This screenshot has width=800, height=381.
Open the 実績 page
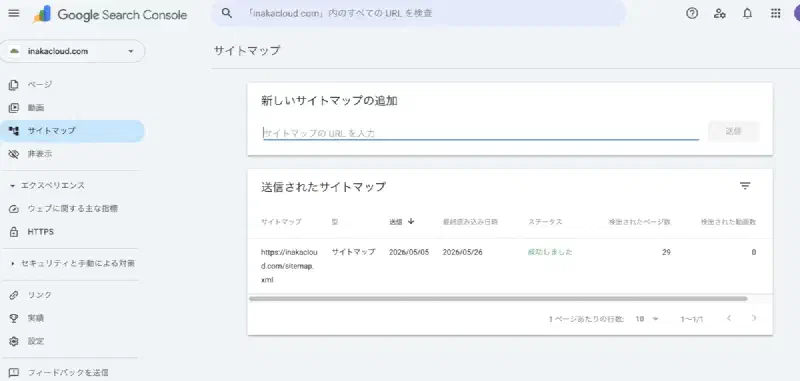tap(72, 318)
